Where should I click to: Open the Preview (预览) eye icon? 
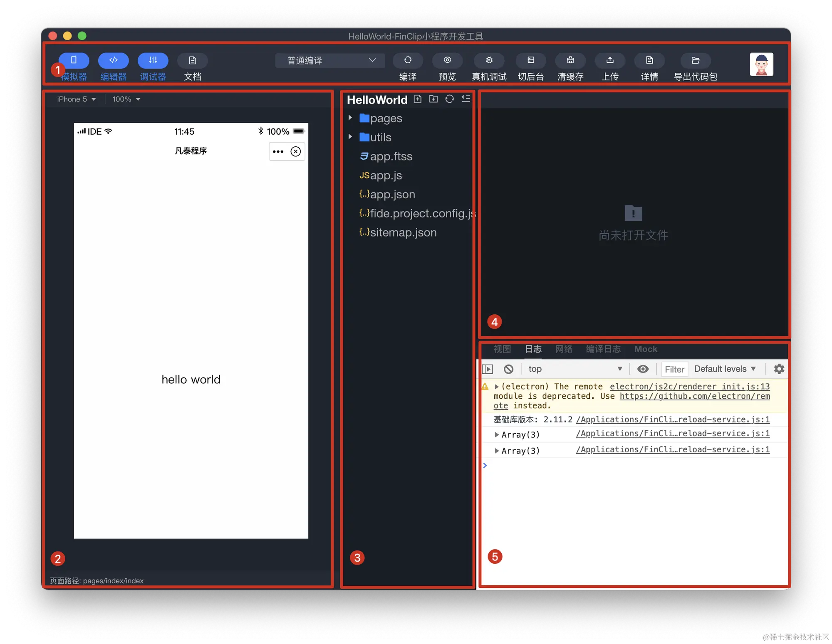[447, 60]
